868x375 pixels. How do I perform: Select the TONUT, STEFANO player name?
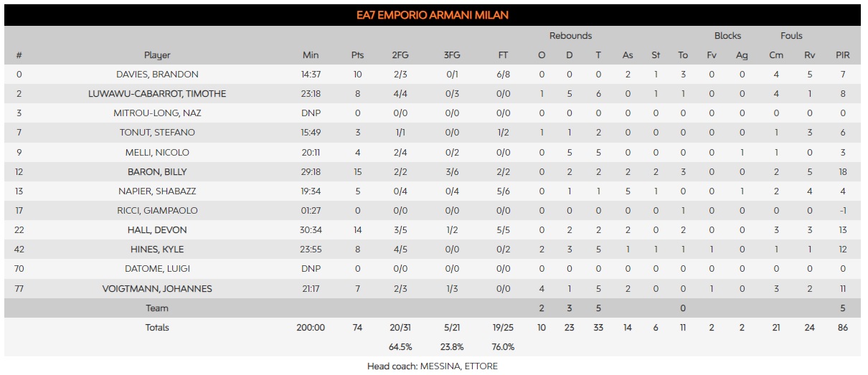tap(157, 133)
